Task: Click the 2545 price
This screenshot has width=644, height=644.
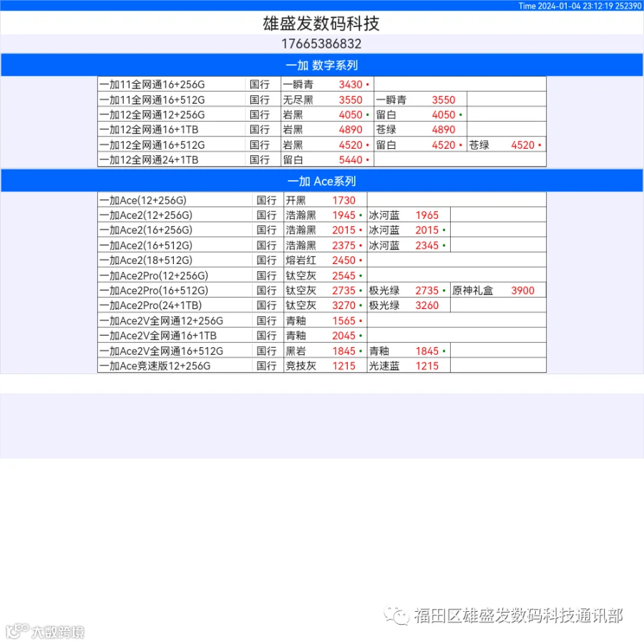Action: click(343, 275)
